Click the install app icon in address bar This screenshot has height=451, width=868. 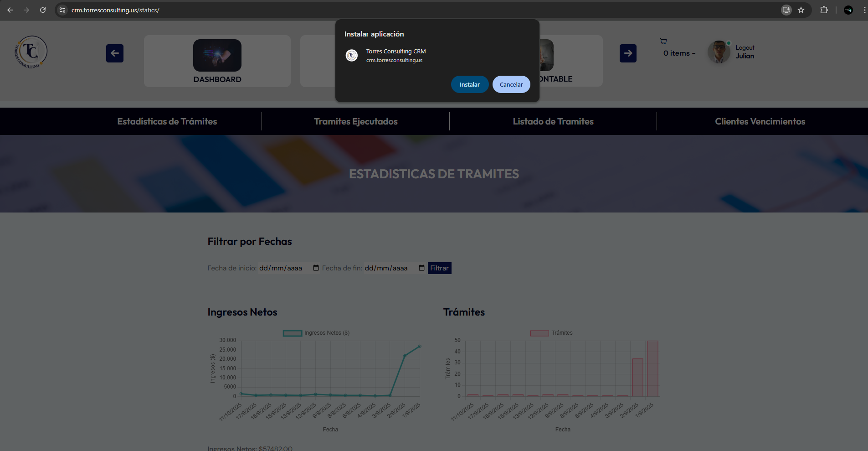pos(786,10)
